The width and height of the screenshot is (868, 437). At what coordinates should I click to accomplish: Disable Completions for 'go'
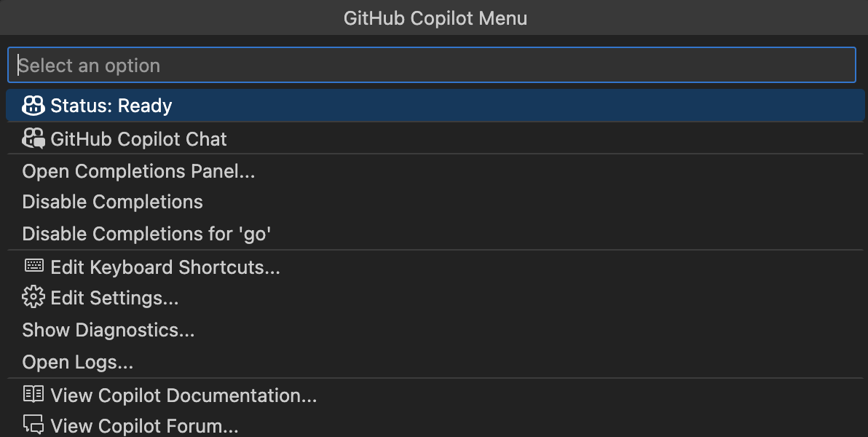pos(146,234)
